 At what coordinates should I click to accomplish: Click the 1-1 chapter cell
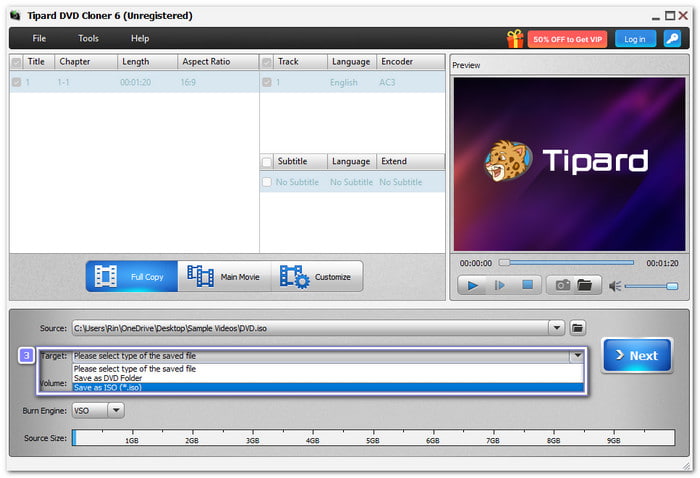(63, 82)
